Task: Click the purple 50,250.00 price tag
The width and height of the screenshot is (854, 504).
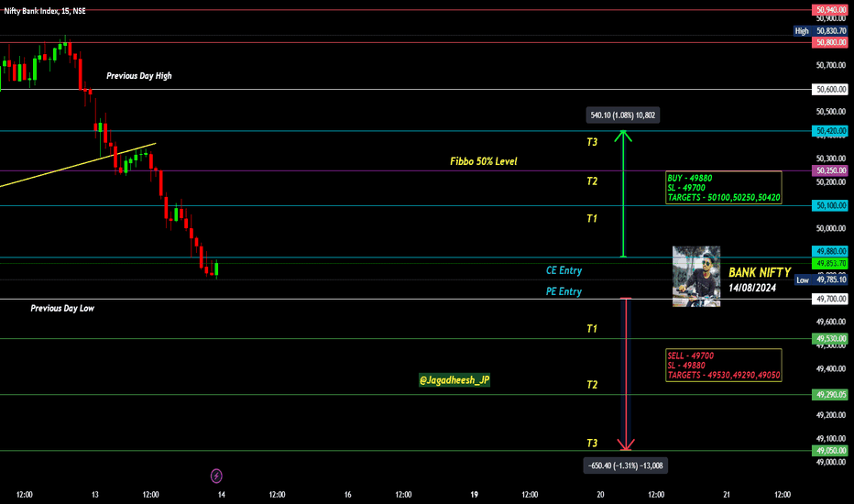Action: click(x=829, y=170)
